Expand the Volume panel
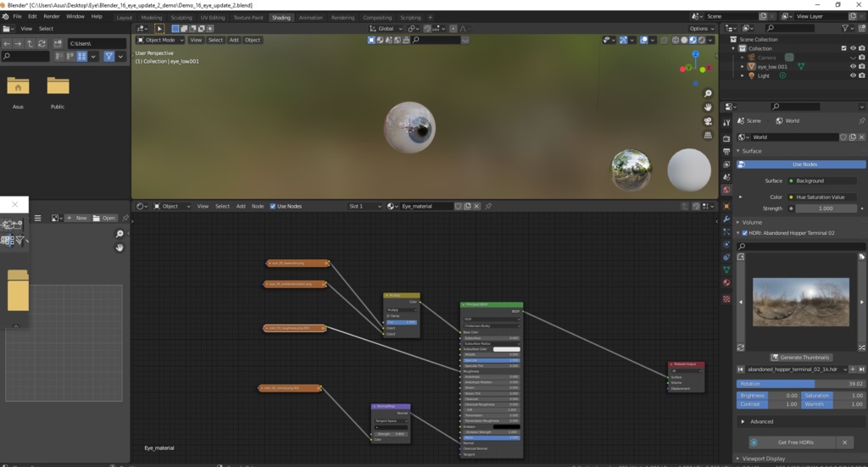This screenshot has height=467, width=868. coord(751,222)
